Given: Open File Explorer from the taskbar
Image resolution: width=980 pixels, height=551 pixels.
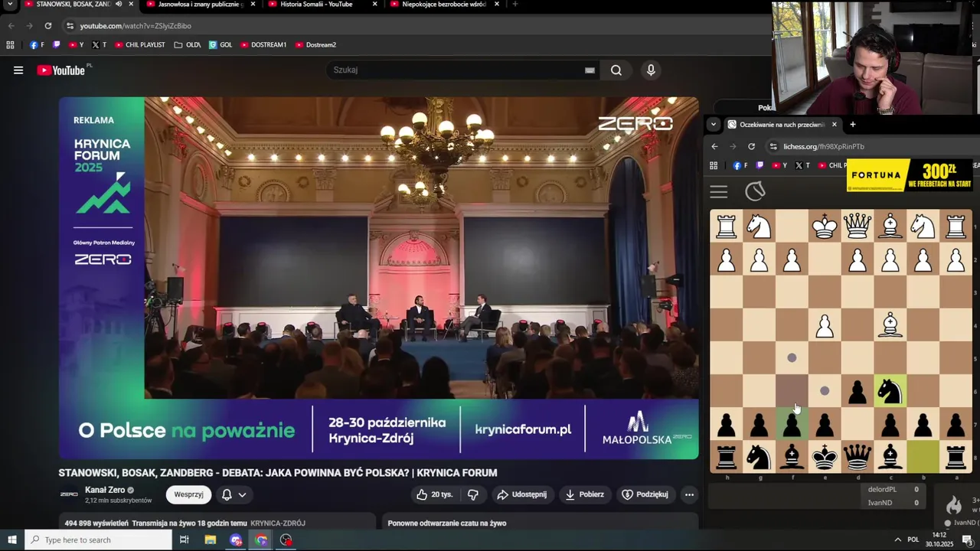Looking at the screenshot, I should pyautogui.click(x=210, y=540).
